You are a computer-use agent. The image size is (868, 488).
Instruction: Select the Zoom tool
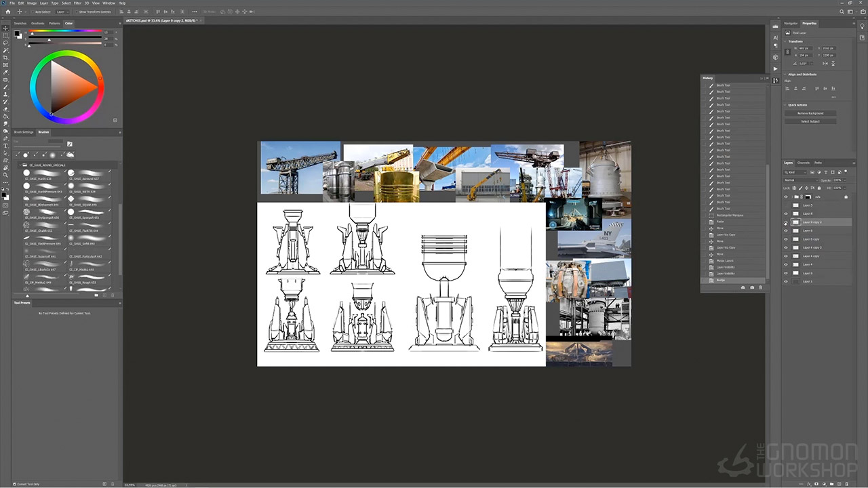pos(5,175)
